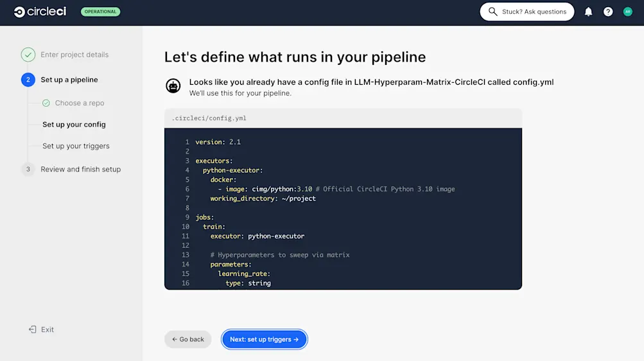Click 'We'll use this for your pipeline.' text

click(x=240, y=93)
